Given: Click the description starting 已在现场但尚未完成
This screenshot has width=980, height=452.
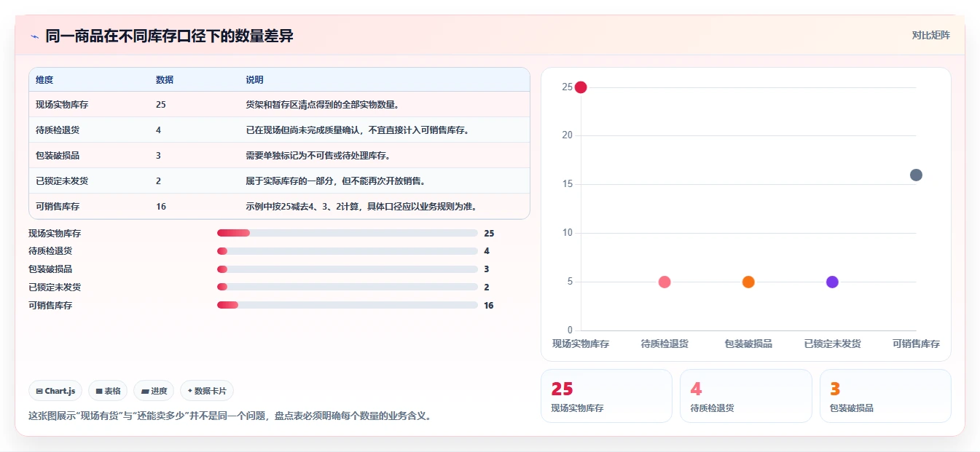Looking at the screenshot, I should pos(357,130).
